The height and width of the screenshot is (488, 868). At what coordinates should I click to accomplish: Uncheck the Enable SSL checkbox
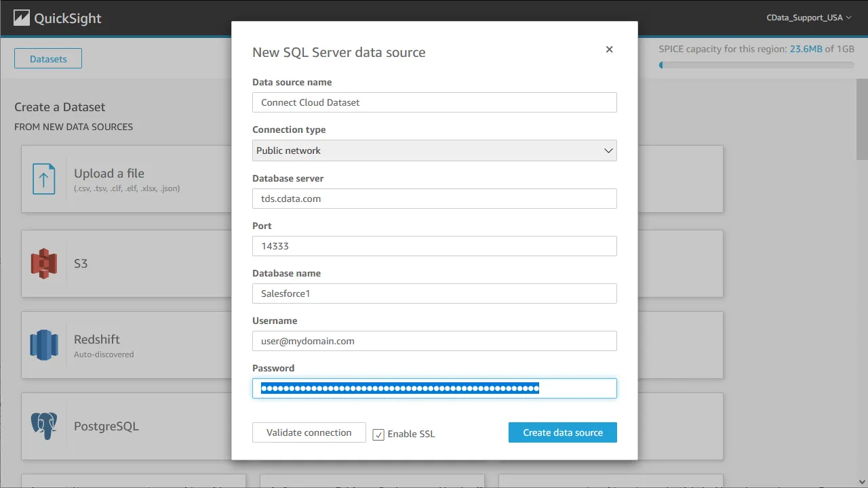click(x=378, y=434)
